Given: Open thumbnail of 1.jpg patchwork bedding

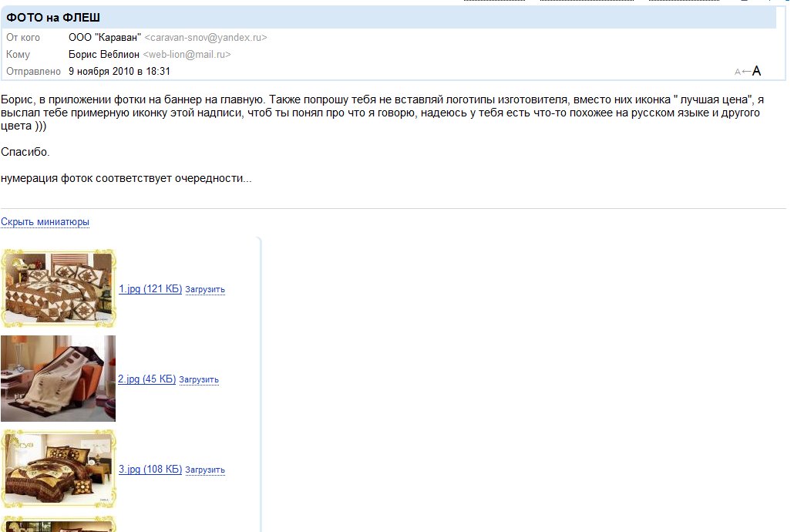Looking at the screenshot, I should (x=59, y=288).
